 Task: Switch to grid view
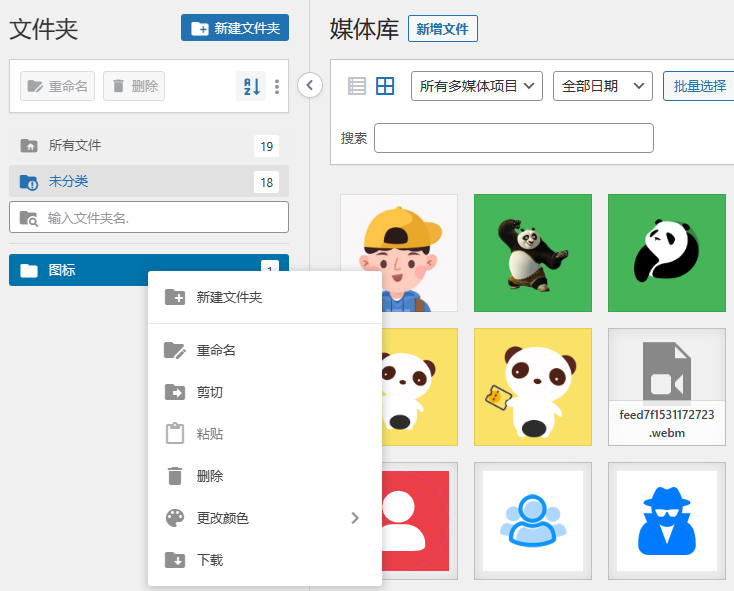[x=385, y=86]
